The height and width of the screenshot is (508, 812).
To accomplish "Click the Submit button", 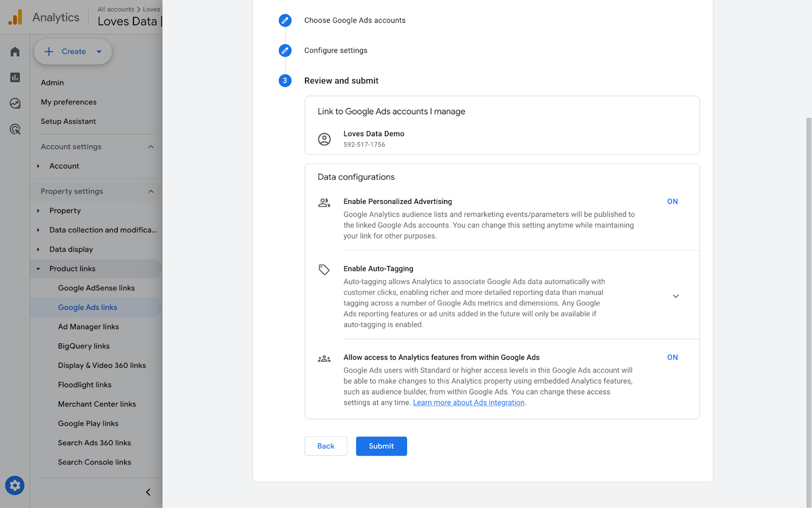I will click(381, 446).
